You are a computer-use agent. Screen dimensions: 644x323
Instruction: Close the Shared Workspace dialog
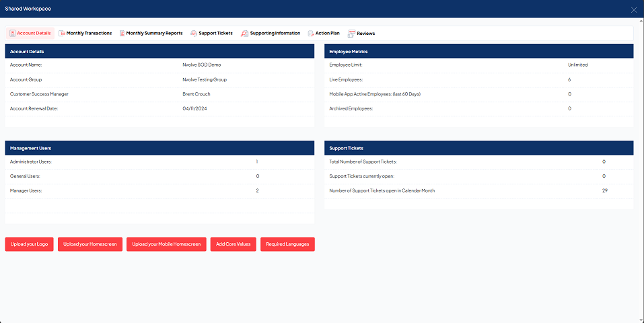(633, 9)
